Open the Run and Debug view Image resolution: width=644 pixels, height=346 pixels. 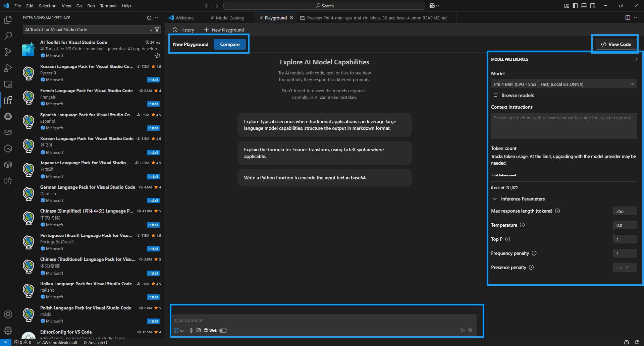pos(8,68)
